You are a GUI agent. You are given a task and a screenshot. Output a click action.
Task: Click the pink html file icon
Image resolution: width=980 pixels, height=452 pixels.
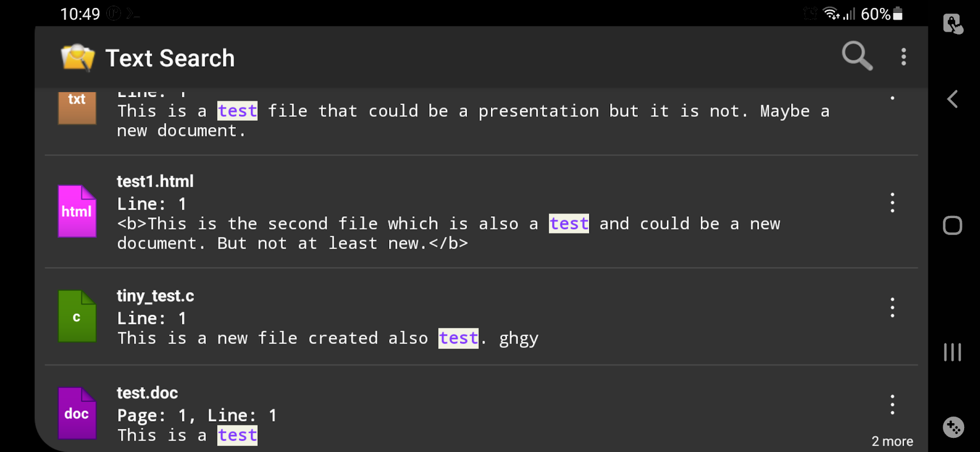[x=77, y=211]
